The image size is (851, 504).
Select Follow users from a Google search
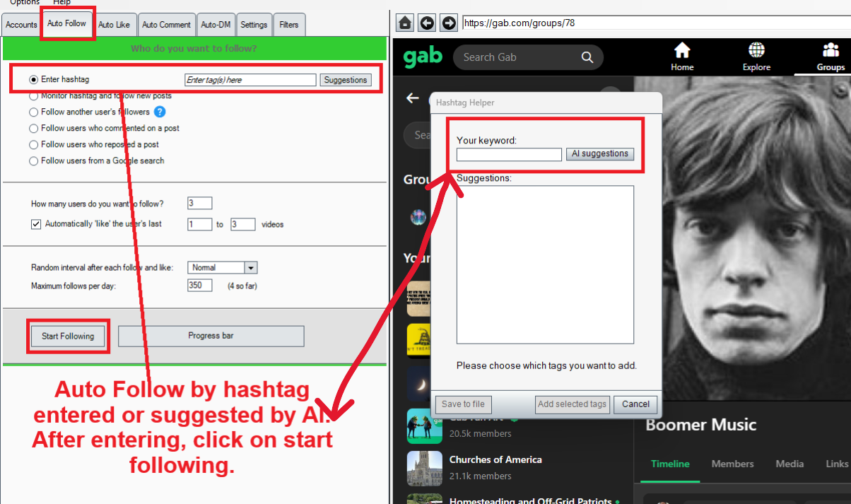(x=33, y=161)
